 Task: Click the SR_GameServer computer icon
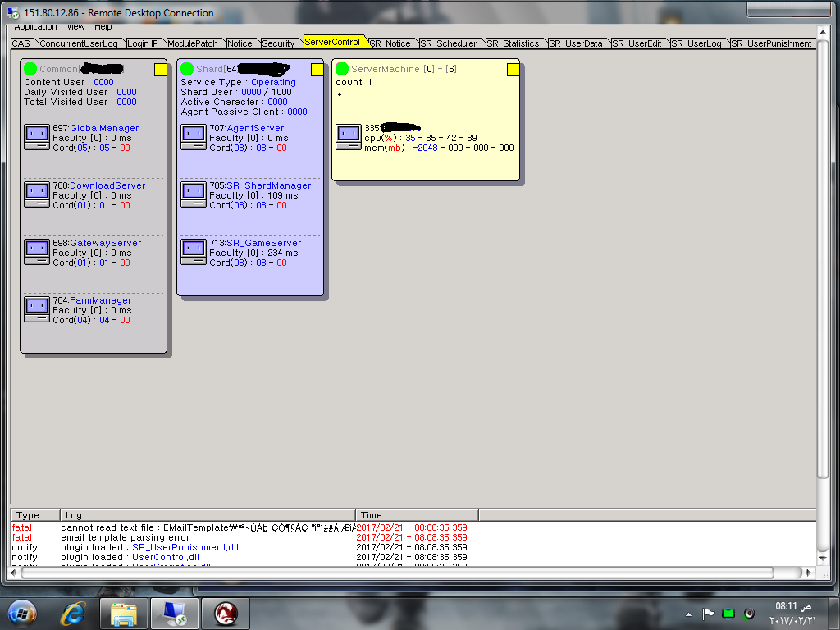click(x=194, y=252)
